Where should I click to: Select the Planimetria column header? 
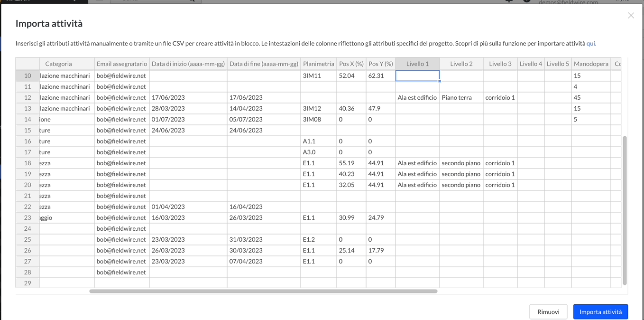(x=319, y=64)
